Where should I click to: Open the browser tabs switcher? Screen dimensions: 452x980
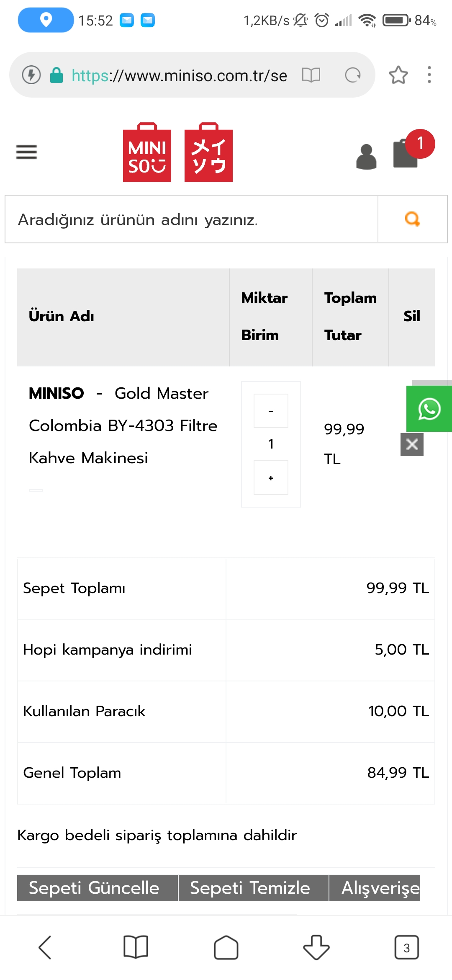(x=406, y=947)
